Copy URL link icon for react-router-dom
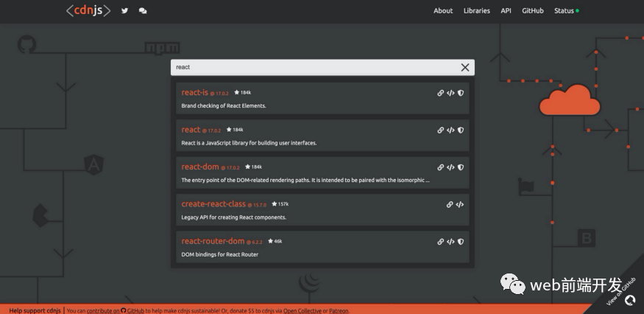Image resolution: width=644 pixels, height=314 pixels. (441, 242)
